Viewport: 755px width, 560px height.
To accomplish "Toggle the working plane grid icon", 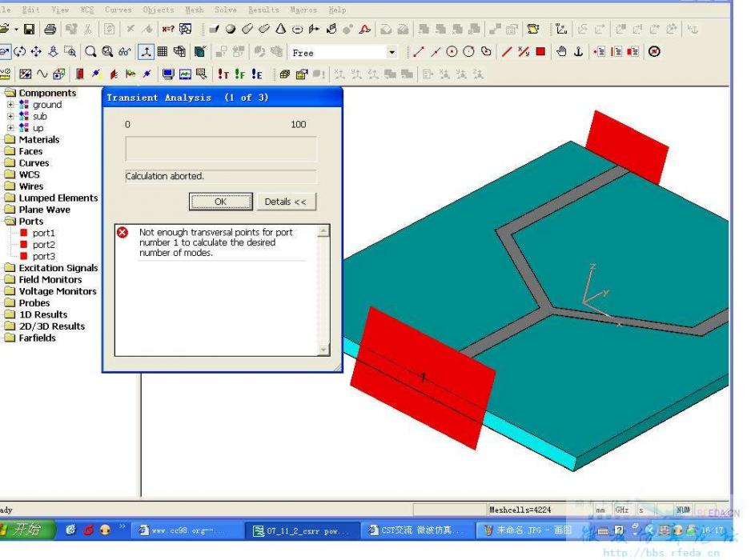I will point(163,51).
